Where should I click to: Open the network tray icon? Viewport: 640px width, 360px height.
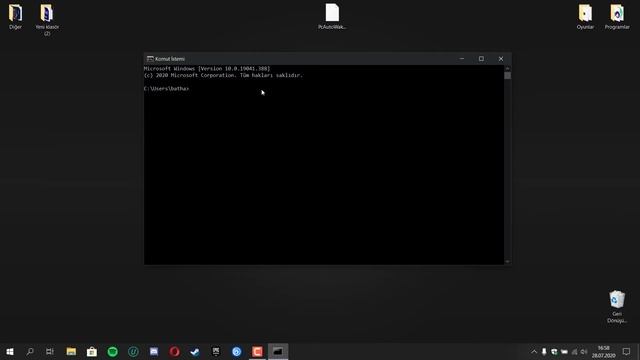(574, 351)
